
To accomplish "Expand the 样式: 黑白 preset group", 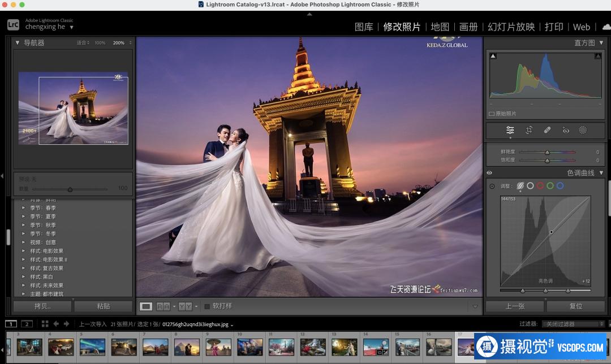I will [x=23, y=277].
